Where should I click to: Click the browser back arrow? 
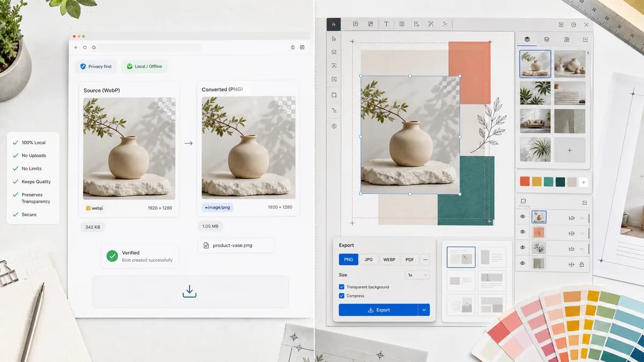(76, 47)
